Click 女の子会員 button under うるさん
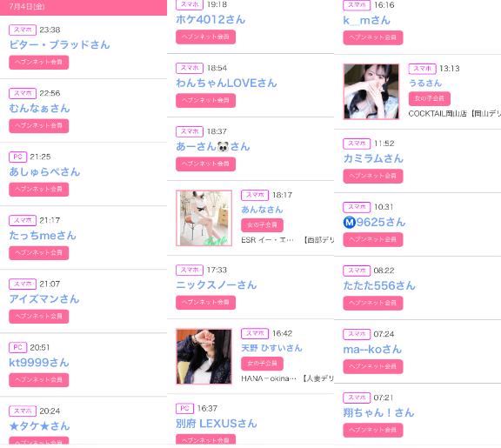The width and height of the screenshot is (501, 448). coord(430,98)
